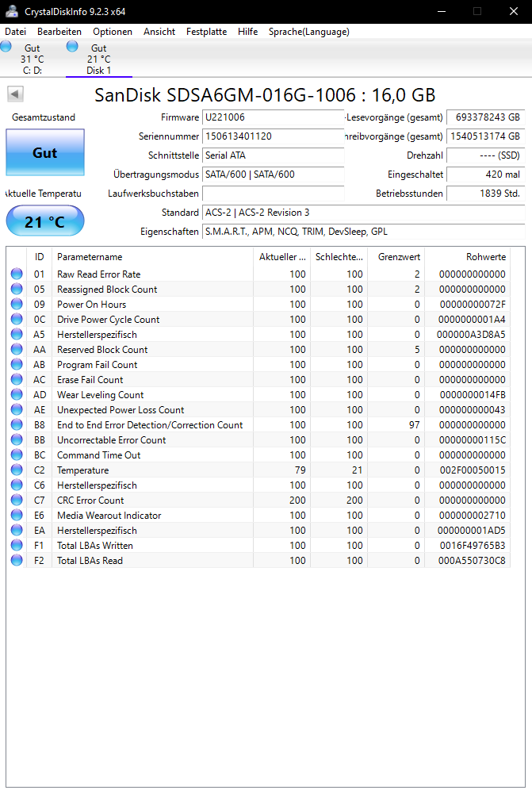The width and height of the screenshot is (532, 794).
Task: Open the Hilfe menu
Action: pyautogui.click(x=247, y=32)
